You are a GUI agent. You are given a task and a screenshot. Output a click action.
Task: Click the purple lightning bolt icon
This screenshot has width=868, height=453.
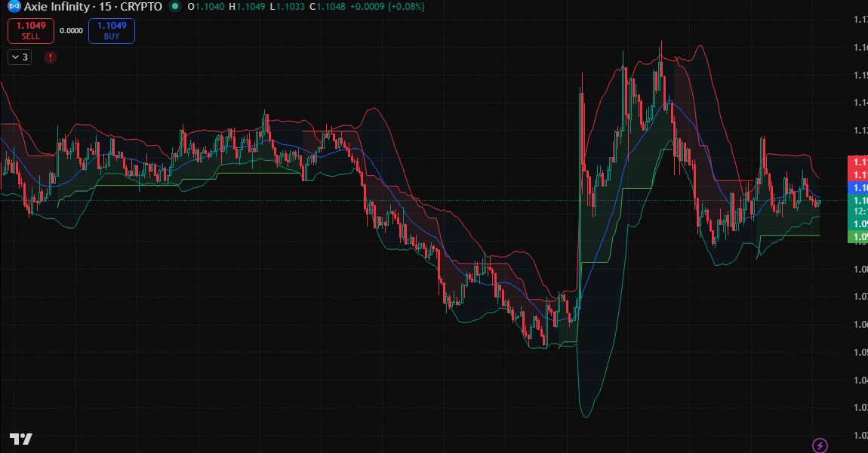pyautogui.click(x=820, y=445)
